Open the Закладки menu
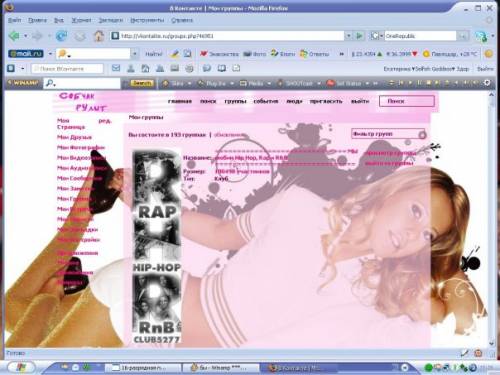Image resolution: width=500 pixels, height=375 pixels. [x=111, y=20]
